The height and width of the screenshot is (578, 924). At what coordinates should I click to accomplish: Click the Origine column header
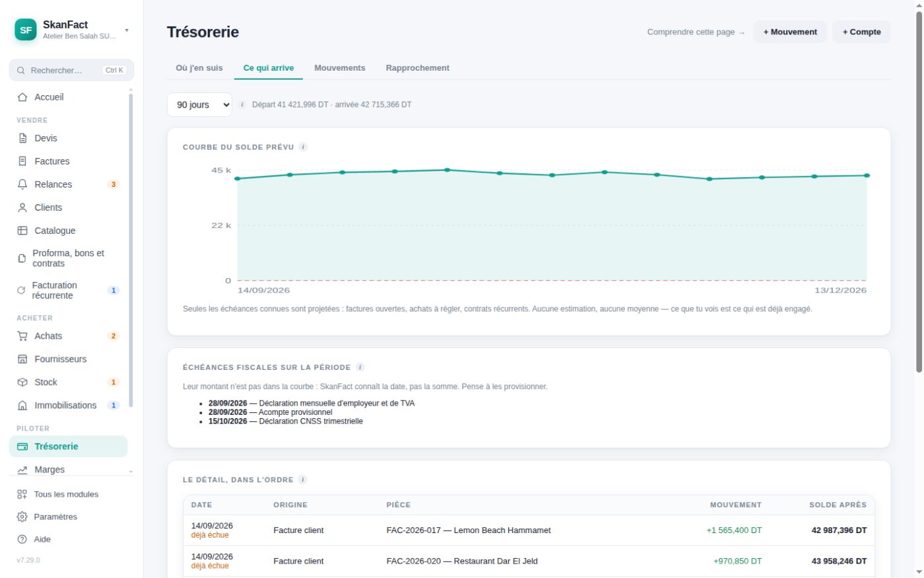[x=290, y=505]
